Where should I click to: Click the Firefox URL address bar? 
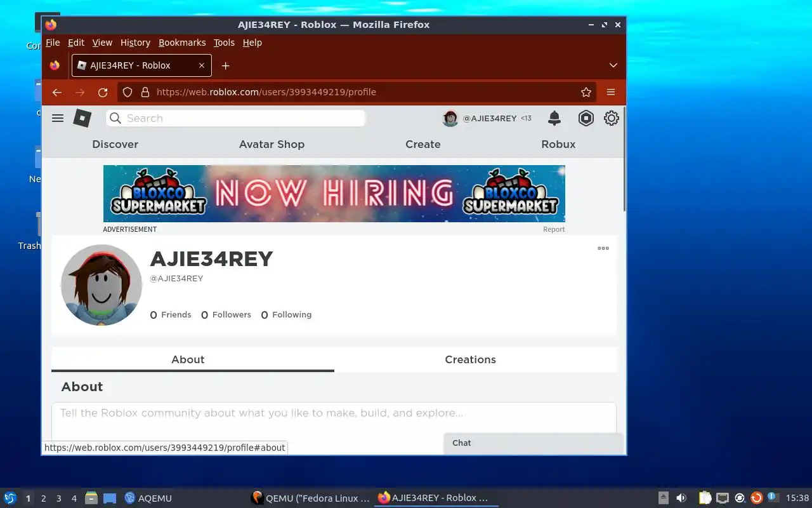click(x=355, y=92)
